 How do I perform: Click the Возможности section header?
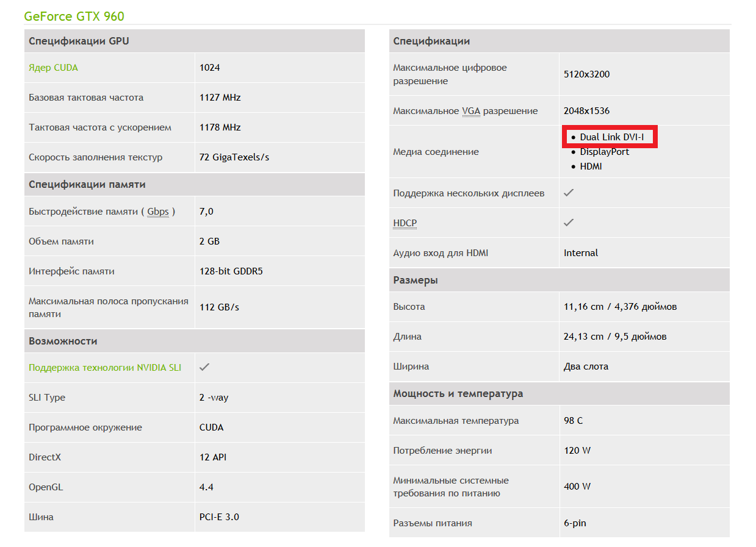pyautogui.click(x=63, y=341)
